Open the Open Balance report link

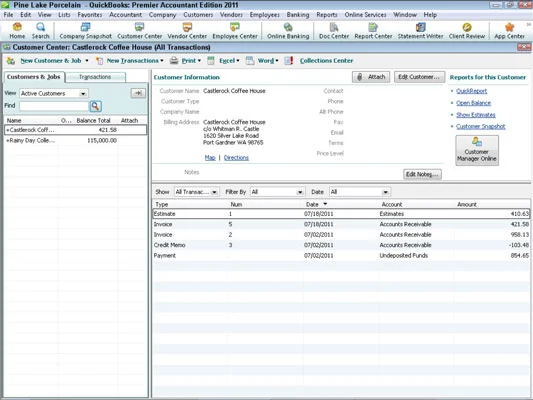click(474, 103)
